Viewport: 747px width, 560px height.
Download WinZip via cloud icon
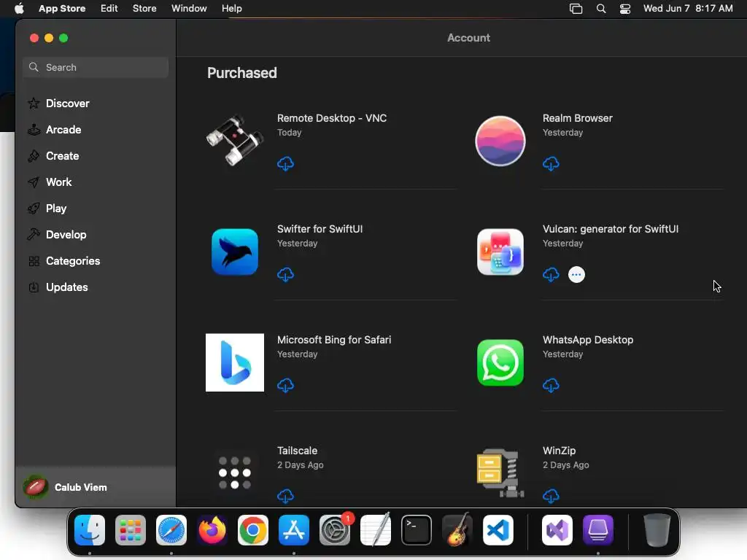point(551,496)
